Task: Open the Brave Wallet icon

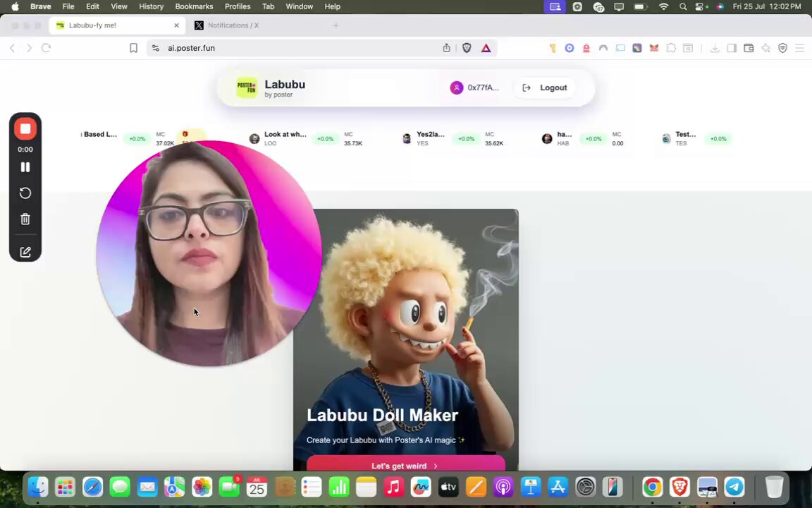Action: point(749,48)
